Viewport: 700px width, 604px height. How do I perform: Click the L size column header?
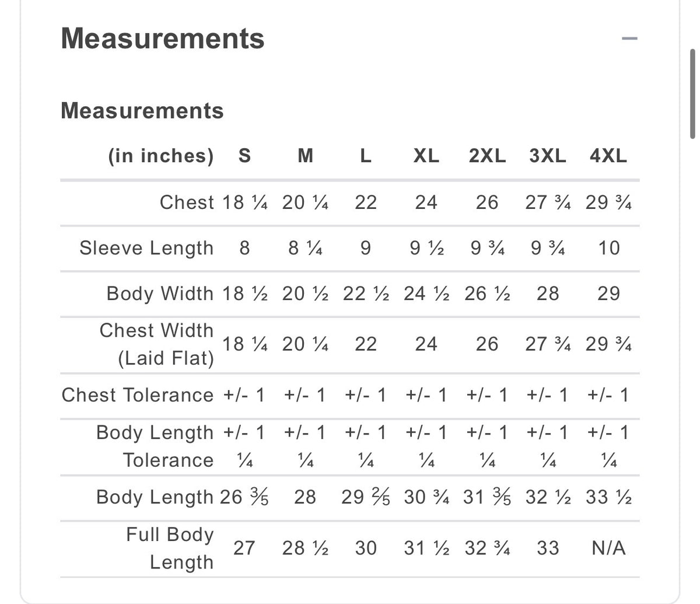(366, 156)
